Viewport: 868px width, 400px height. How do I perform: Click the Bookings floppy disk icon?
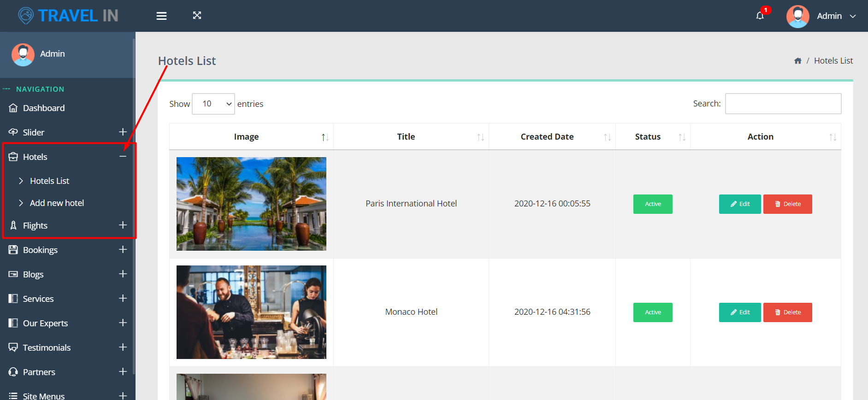click(x=13, y=250)
